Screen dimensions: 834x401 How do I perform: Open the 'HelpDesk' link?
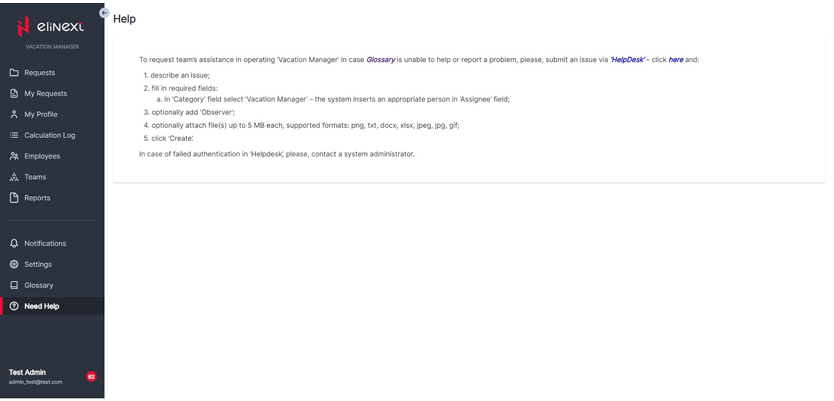pos(627,59)
